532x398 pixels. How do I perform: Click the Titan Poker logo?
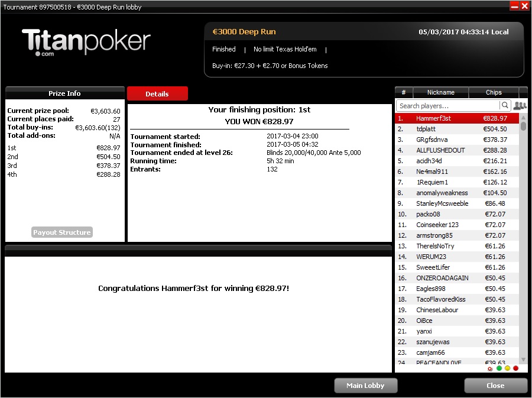coord(86,42)
